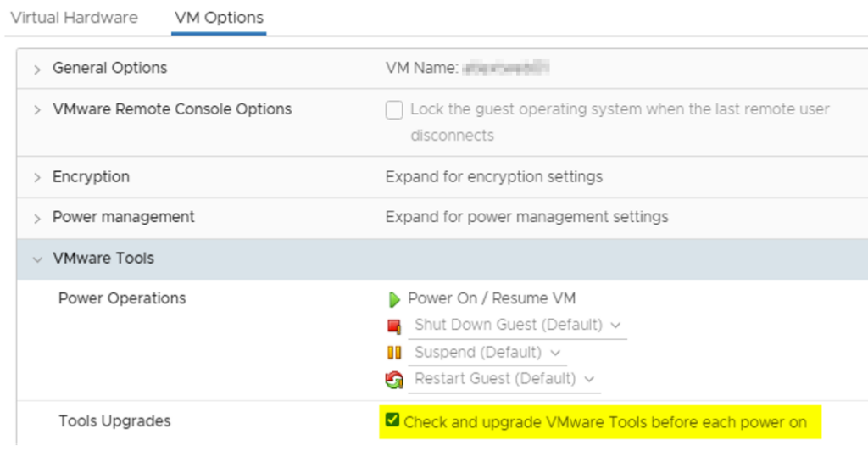Expand the General Options section
Viewport: 868px width, 451px height.
37,70
